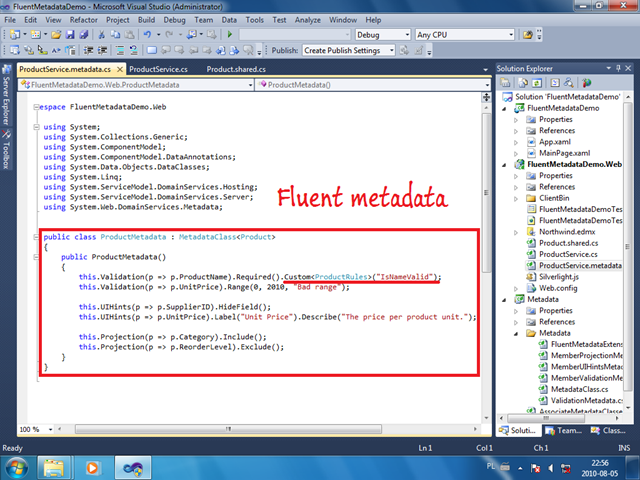Click View Code icon in Solution Explorer
This screenshot has height=480, width=640.
pyautogui.click(x=555, y=83)
